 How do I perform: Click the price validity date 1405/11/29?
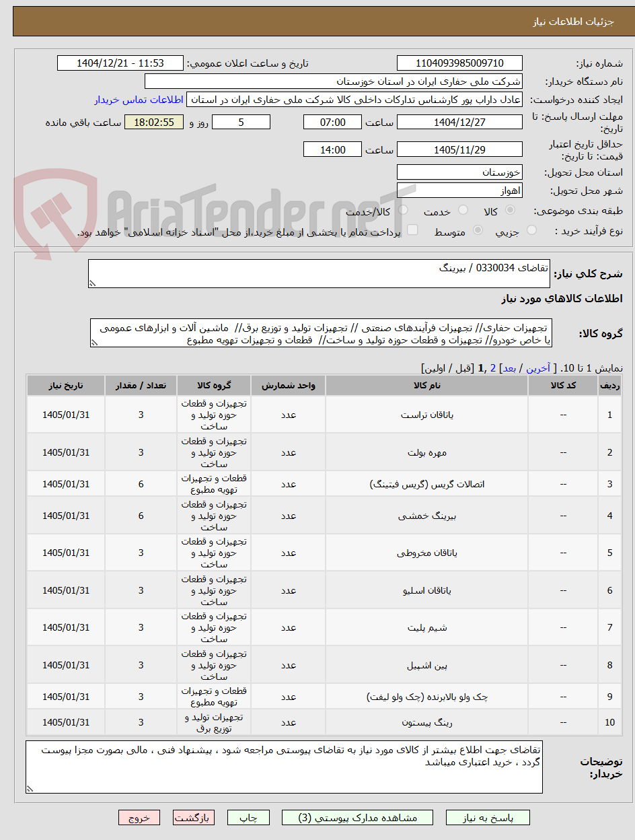pyautogui.click(x=459, y=149)
